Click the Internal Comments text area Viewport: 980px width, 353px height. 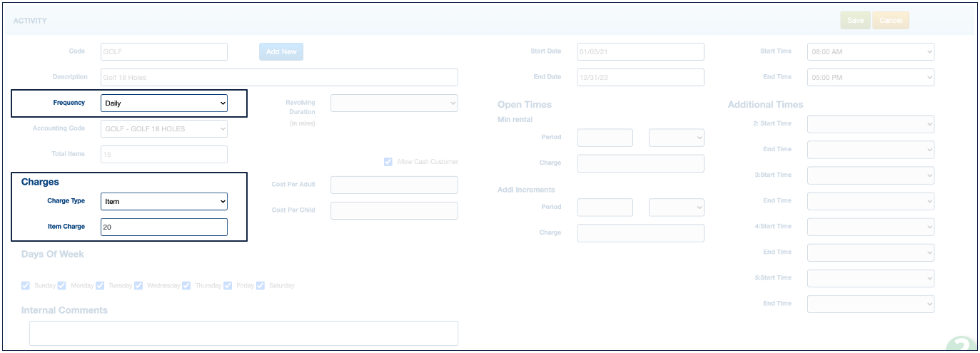click(x=243, y=333)
